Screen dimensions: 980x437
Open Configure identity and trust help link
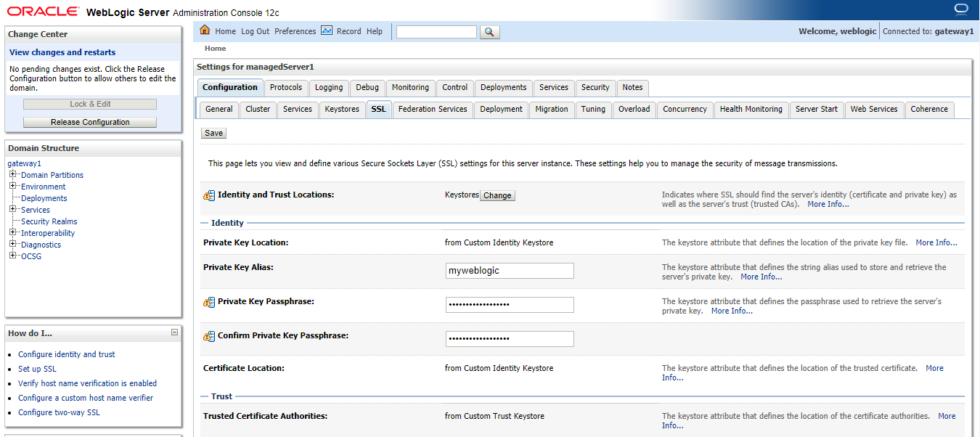67,354
